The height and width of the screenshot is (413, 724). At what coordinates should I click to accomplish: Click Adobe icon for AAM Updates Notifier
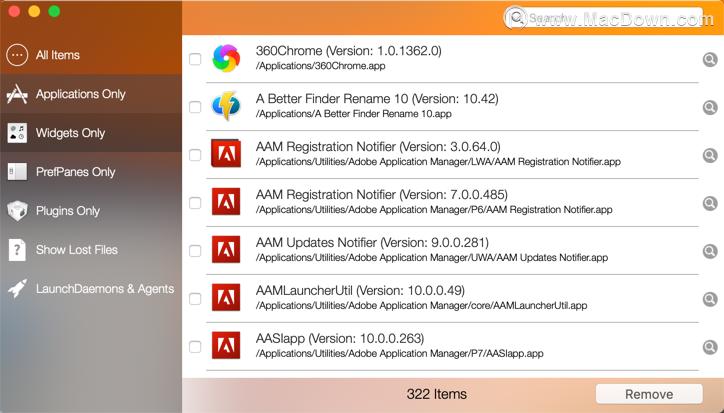click(x=226, y=249)
